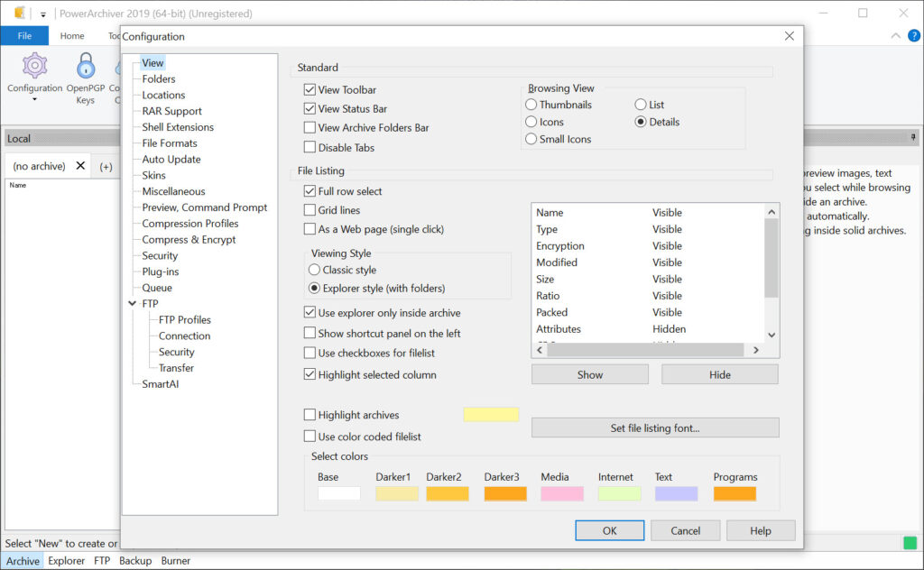
Task: Switch to Backup bottom tab
Action: (x=135, y=561)
